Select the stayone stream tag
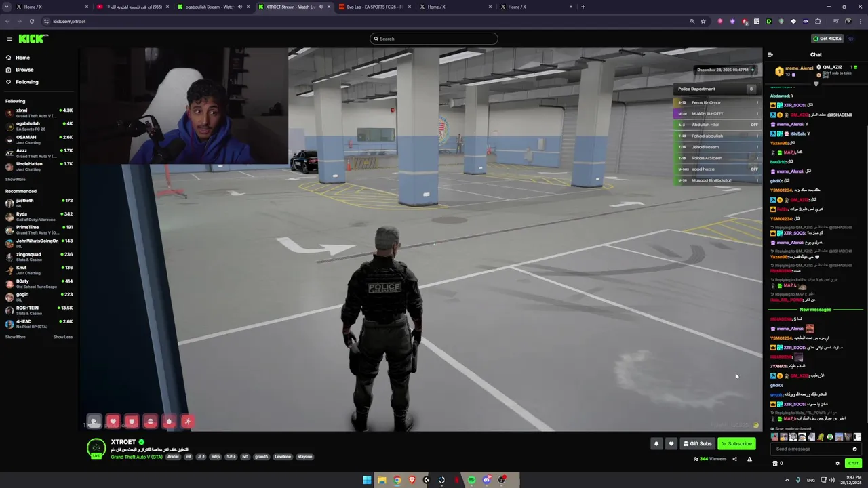Screen dimensions: 868x488 (x=305, y=457)
